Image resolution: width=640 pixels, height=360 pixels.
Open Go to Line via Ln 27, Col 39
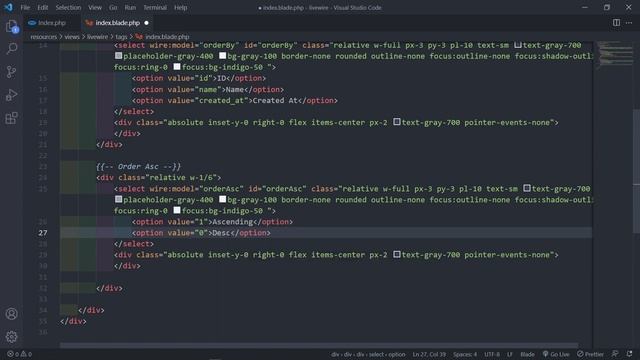tap(429, 354)
